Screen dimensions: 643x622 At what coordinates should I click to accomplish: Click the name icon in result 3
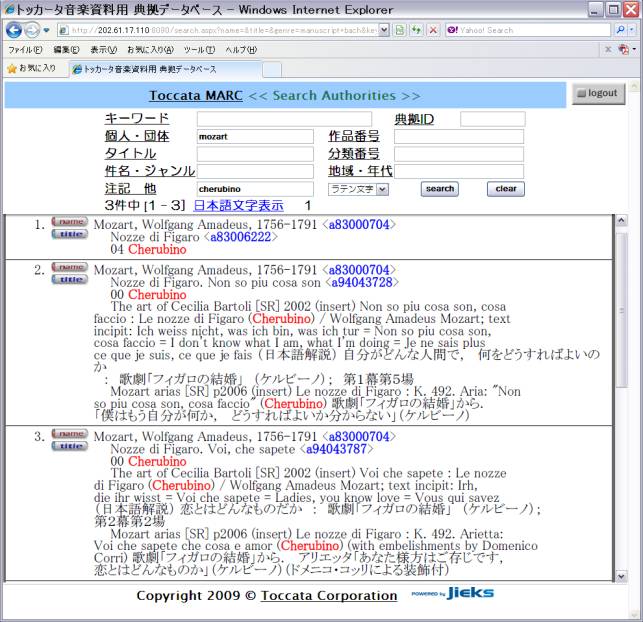(69, 434)
